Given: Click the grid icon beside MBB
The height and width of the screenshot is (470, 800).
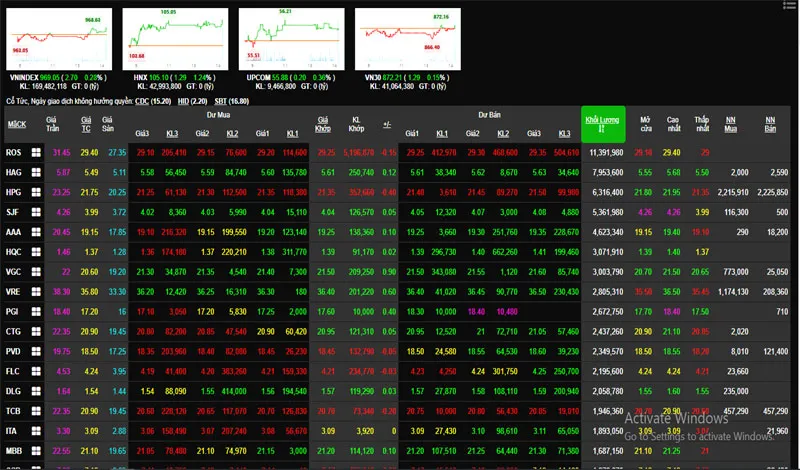Looking at the screenshot, I should [36, 451].
